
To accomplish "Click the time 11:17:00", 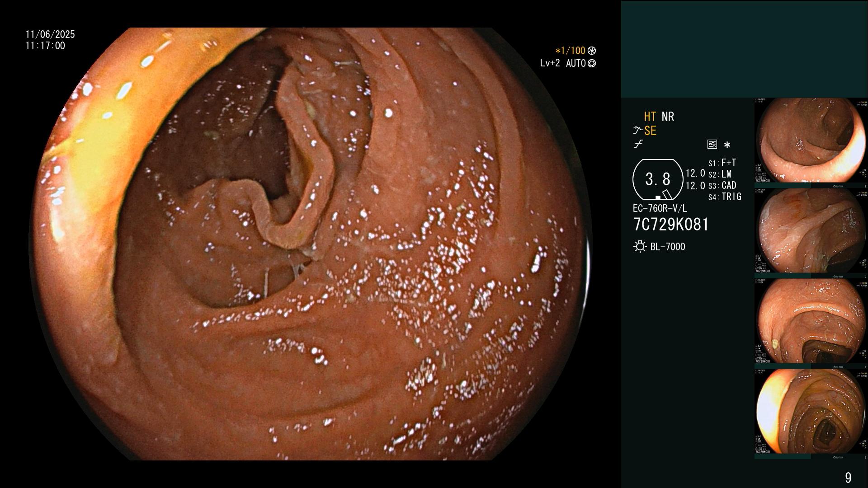I will coord(45,46).
